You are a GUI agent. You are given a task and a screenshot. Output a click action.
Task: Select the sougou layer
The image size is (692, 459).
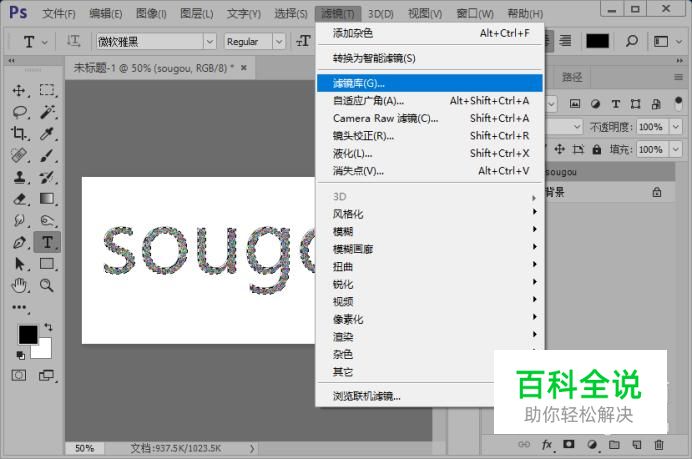click(609, 172)
